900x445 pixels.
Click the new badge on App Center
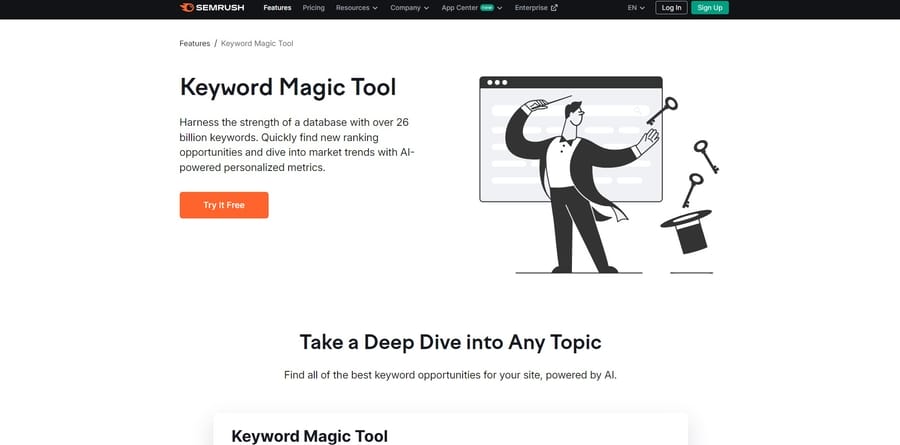[x=487, y=7]
